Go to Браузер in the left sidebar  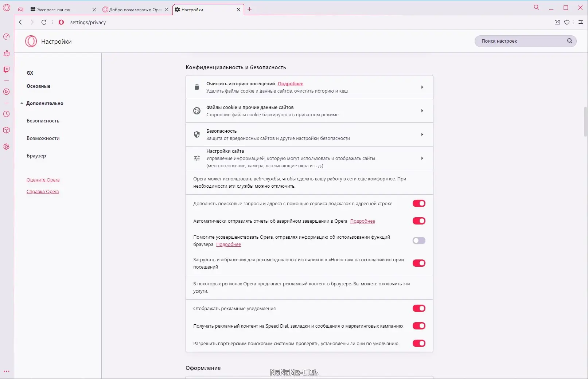(36, 156)
